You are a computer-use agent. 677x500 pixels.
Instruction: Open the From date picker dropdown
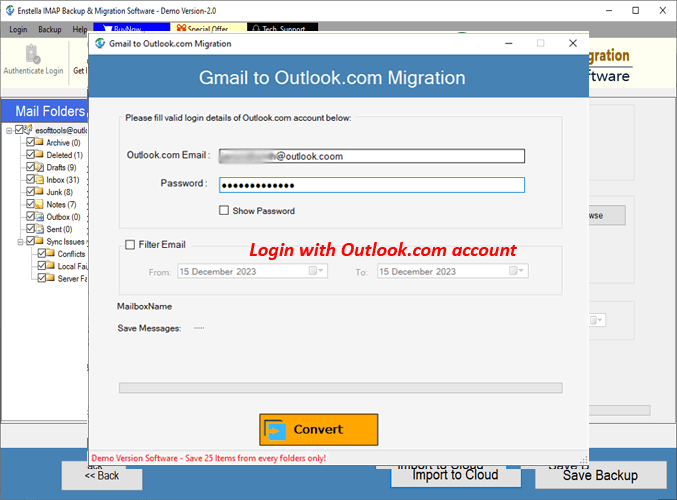tap(316, 271)
